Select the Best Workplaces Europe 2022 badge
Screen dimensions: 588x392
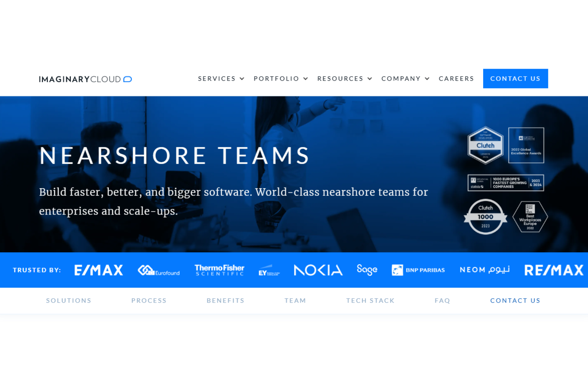(x=530, y=216)
